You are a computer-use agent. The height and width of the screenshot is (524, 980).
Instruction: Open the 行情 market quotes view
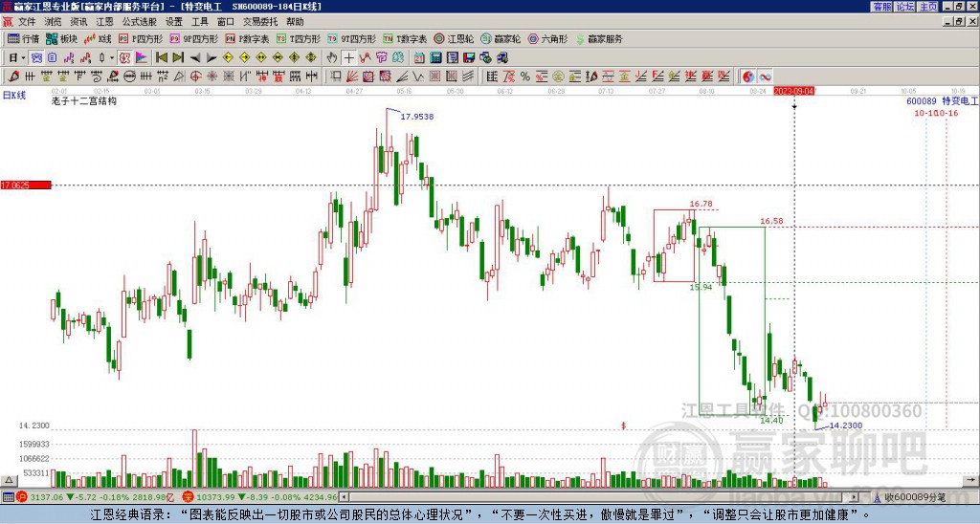pos(23,38)
